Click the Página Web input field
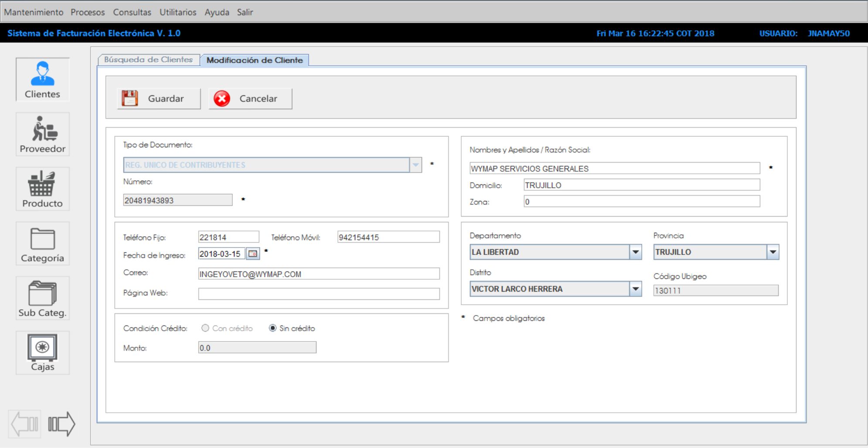Viewport: 868px width, 448px height. coord(319,294)
